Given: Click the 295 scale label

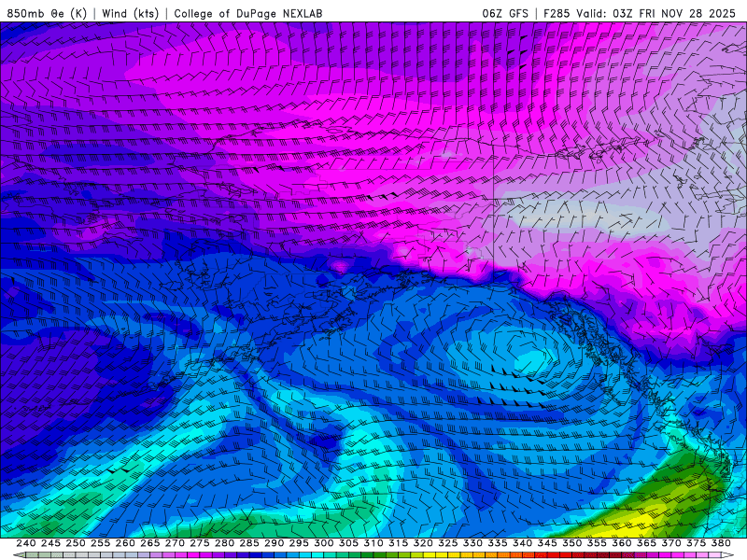Looking at the screenshot, I should click(299, 543).
